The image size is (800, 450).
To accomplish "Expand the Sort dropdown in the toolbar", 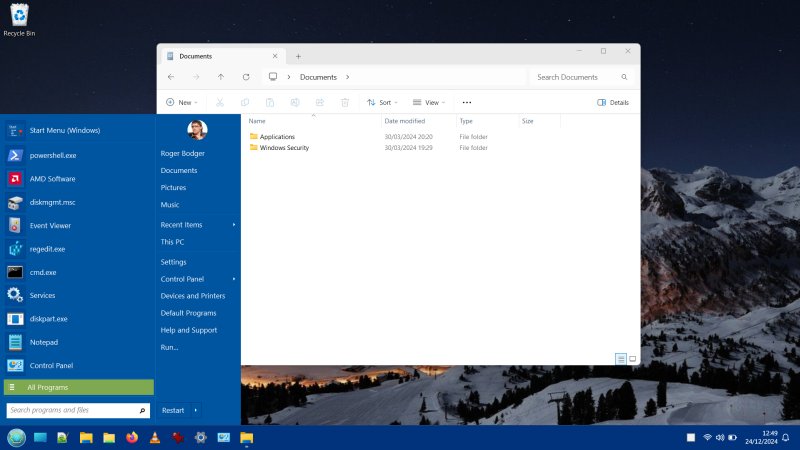I will [382, 102].
